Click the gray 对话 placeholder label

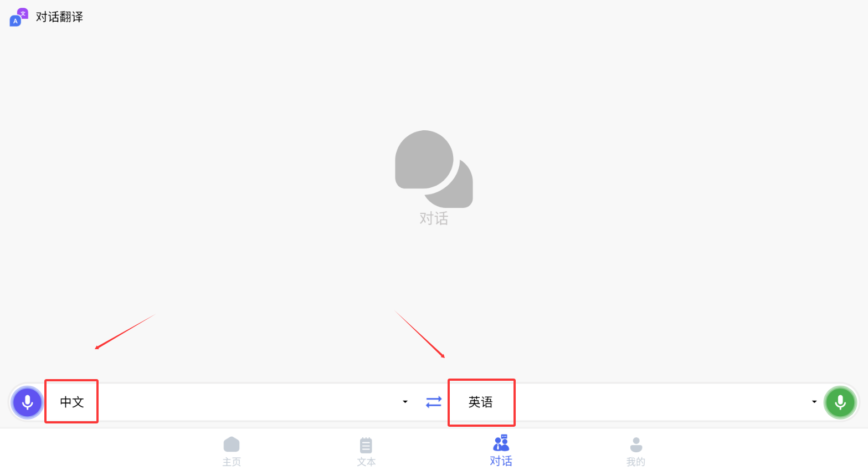(x=434, y=218)
